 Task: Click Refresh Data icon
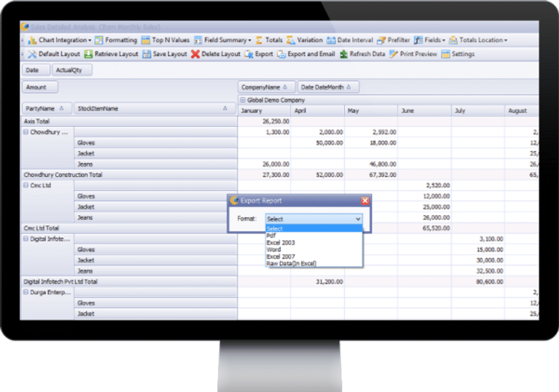pyautogui.click(x=344, y=54)
